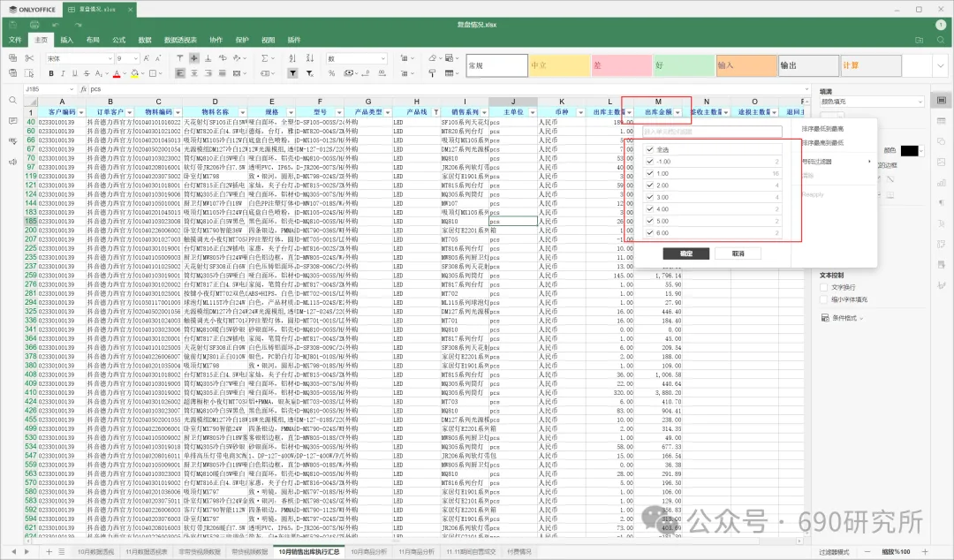Toggle strikethrough formatting
The width and height of the screenshot is (954, 560).
click(87, 73)
